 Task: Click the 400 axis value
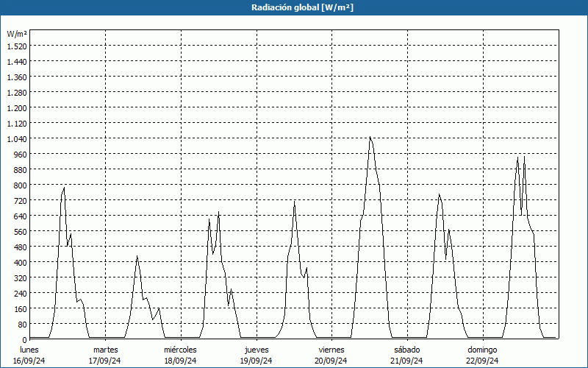[x=21, y=263]
